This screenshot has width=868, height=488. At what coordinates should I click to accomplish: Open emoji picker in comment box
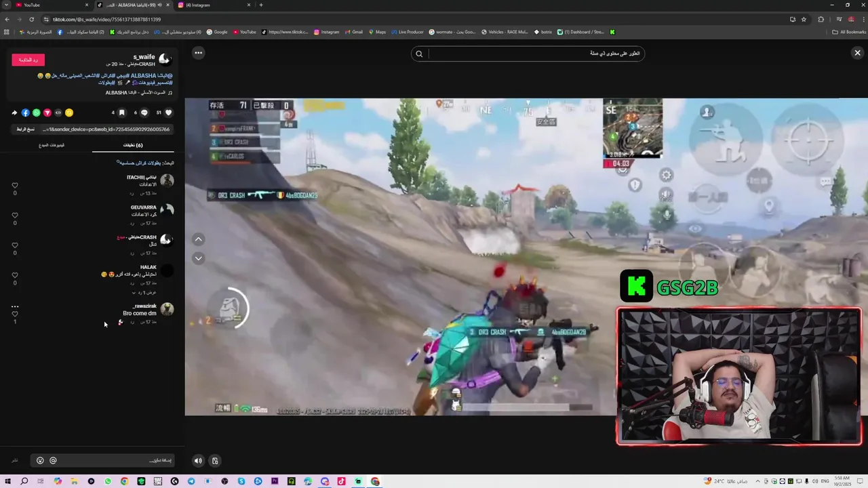(40, 461)
